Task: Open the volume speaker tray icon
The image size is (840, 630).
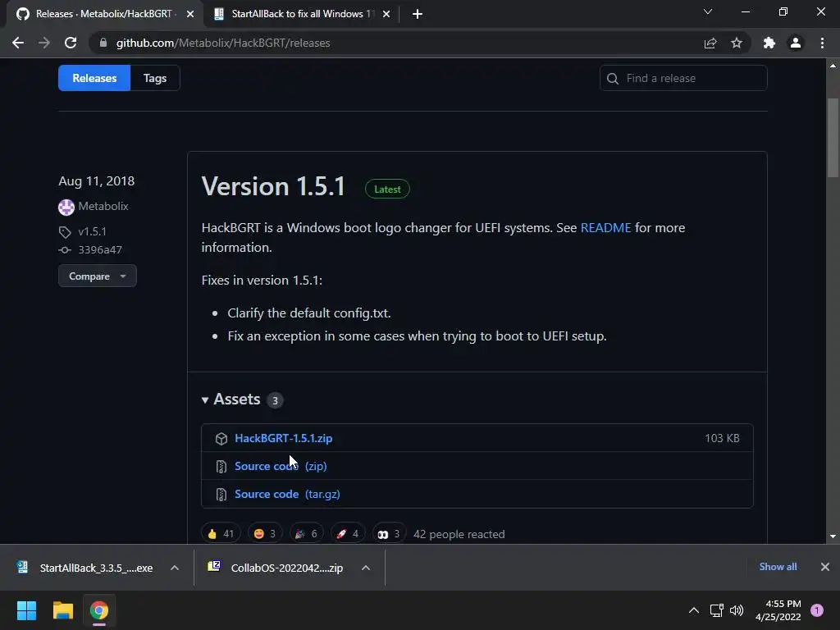Action: (x=737, y=610)
